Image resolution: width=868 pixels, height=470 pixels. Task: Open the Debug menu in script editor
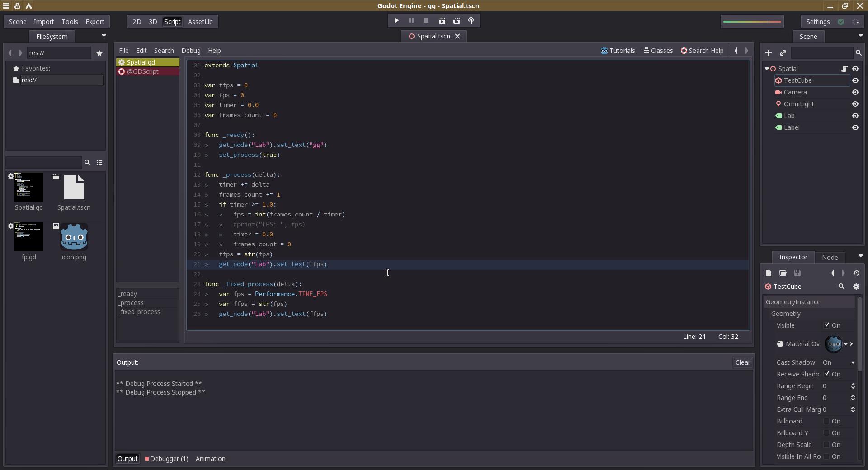tap(191, 51)
